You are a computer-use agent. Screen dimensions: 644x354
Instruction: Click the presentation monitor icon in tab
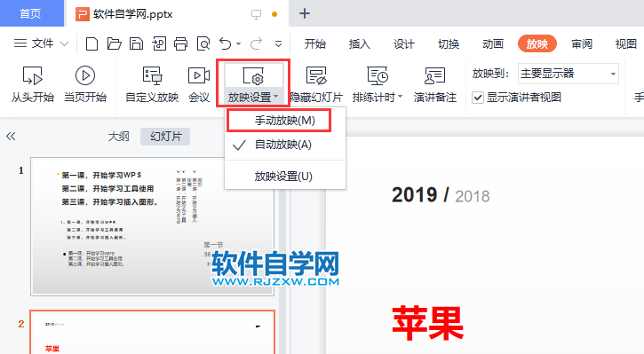pyautogui.click(x=257, y=14)
